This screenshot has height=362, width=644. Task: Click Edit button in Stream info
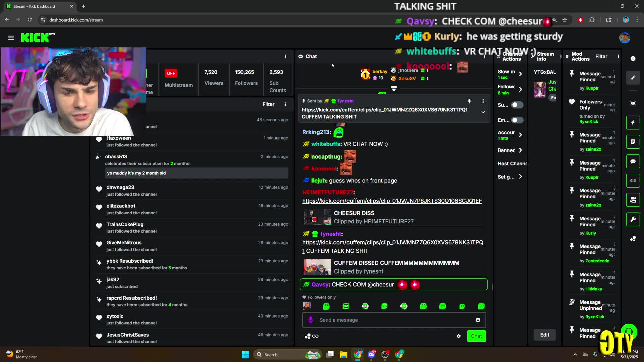pyautogui.click(x=545, y=335)
